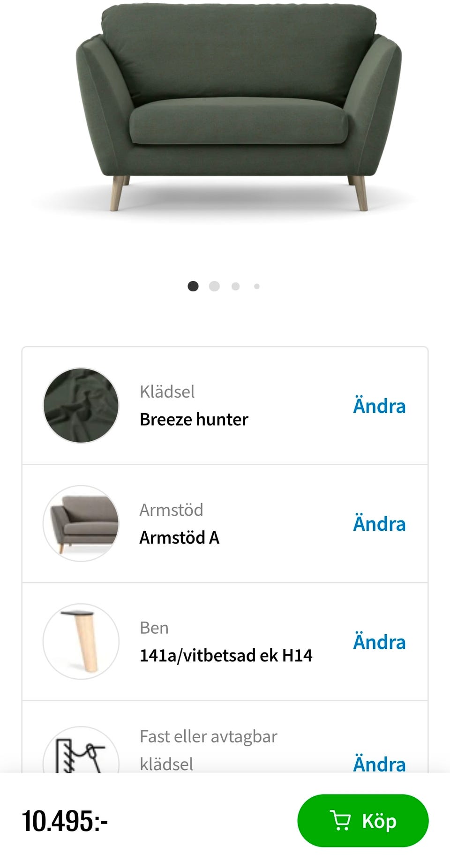Screen dimensions: 450x868
Task: Open the Armstöd A option row
Action: point(180,537)
